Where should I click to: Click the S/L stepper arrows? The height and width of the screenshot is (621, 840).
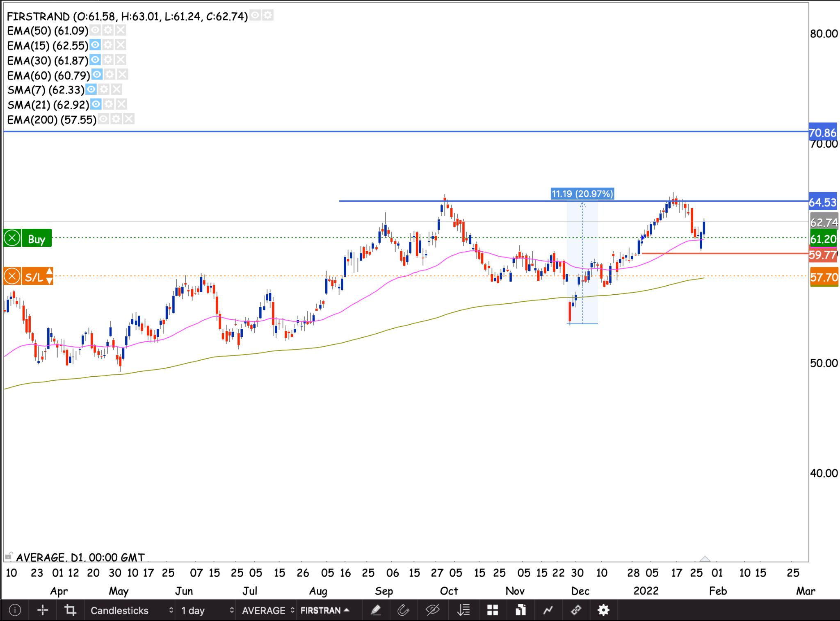(49, 276)
